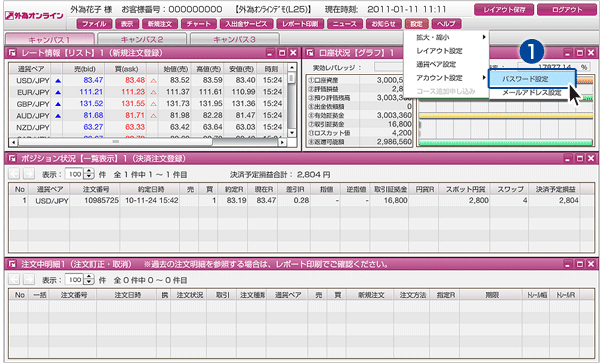
Task: Click blue up arrow in EUR/JPY row
Action: click(58, 92)
